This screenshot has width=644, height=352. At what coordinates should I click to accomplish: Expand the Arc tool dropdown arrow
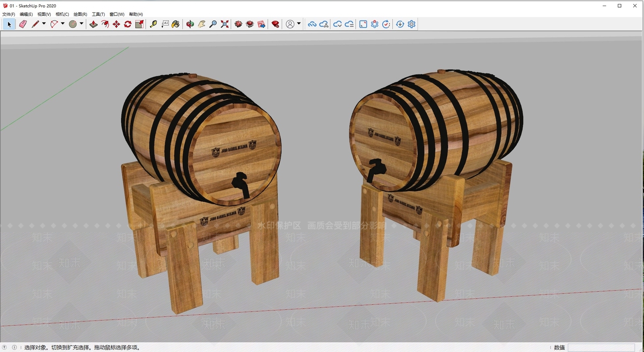click(62, 24)
